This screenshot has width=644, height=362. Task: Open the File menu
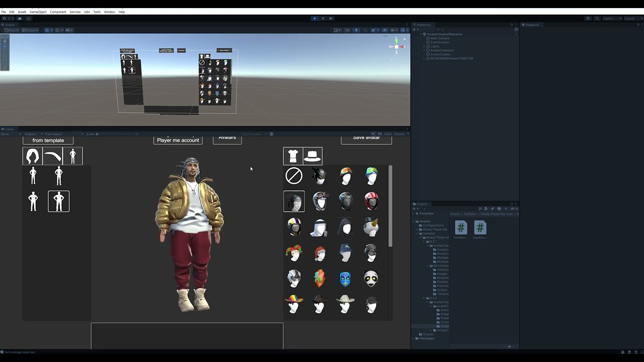(x=4, y=12)
